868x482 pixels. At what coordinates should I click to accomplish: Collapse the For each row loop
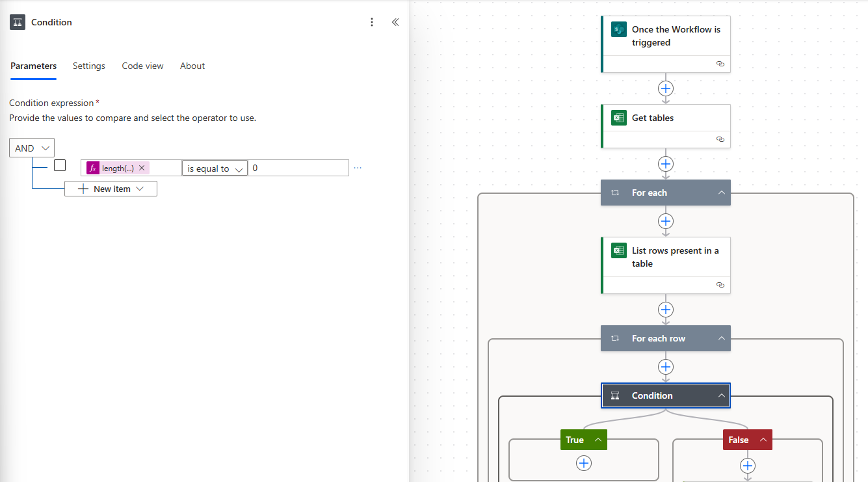[721, 338]
